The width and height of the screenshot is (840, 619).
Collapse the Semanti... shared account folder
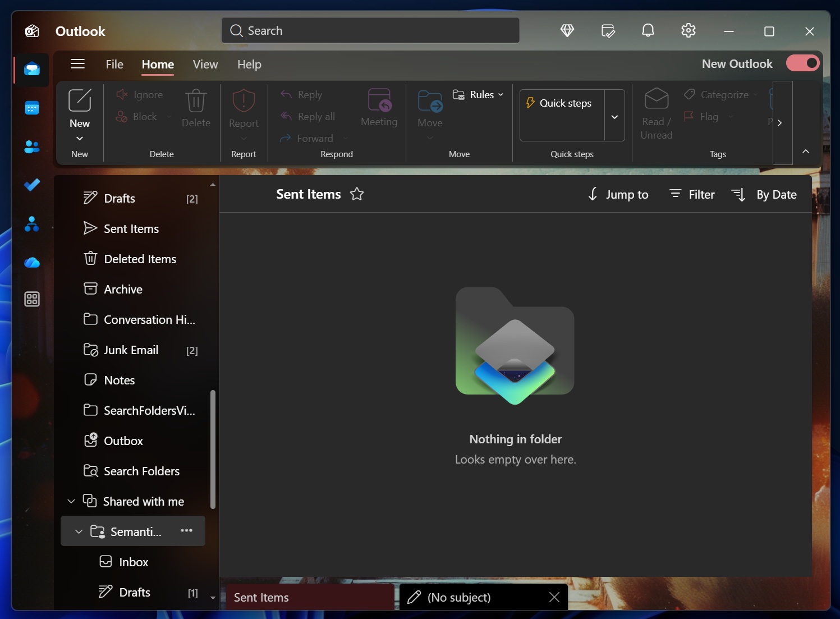[79, 531]
